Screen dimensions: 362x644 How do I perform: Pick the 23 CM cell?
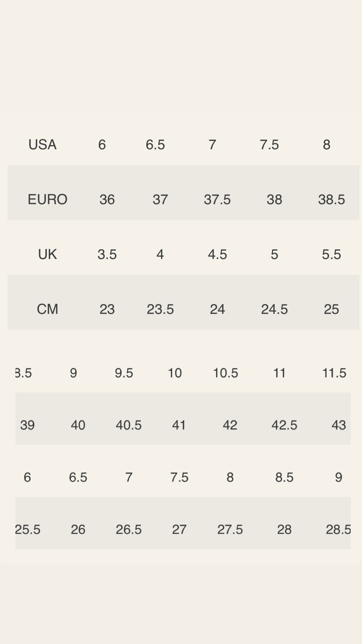point(107,309)
